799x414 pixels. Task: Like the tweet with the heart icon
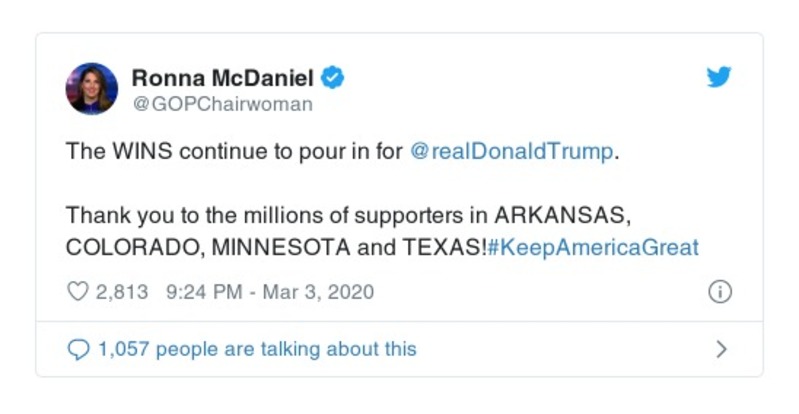coord(78,292)
